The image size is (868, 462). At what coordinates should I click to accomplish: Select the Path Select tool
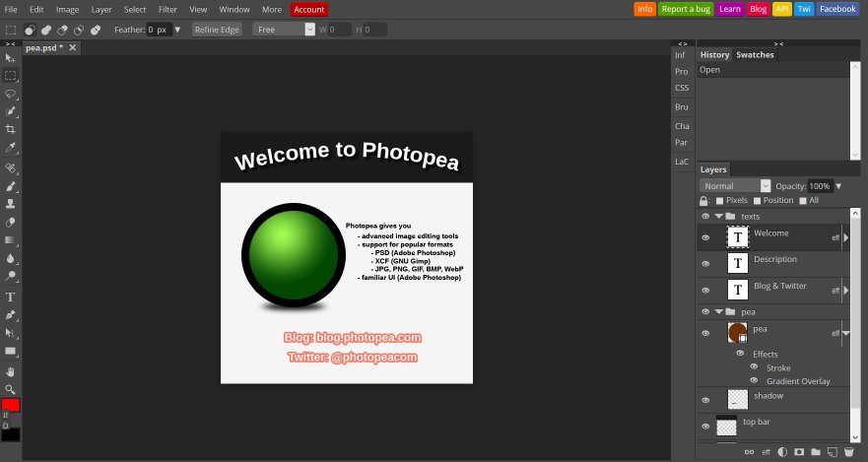[x=10, y=333]
